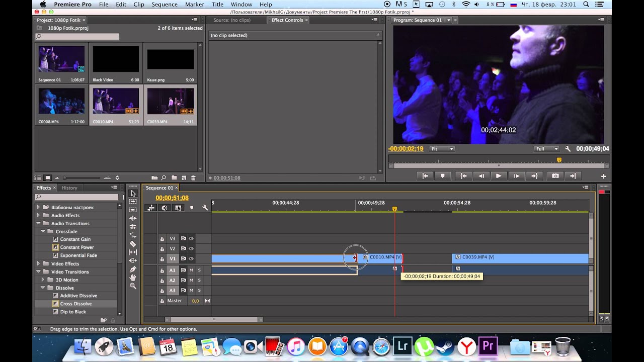Image resolution: width=644 pixels, height=362 pixels.
Task: Switch to the History tab
Action: [69, 188]
